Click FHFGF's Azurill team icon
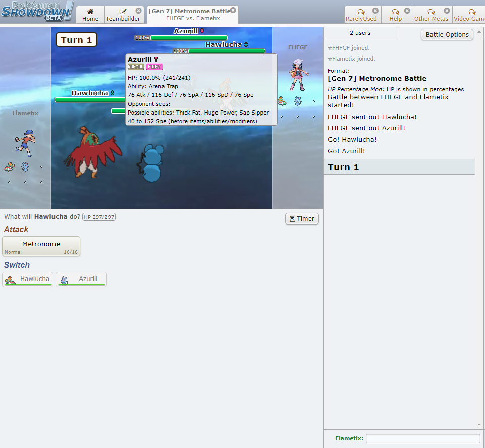 pyautogui.click(x=298, y=101)
